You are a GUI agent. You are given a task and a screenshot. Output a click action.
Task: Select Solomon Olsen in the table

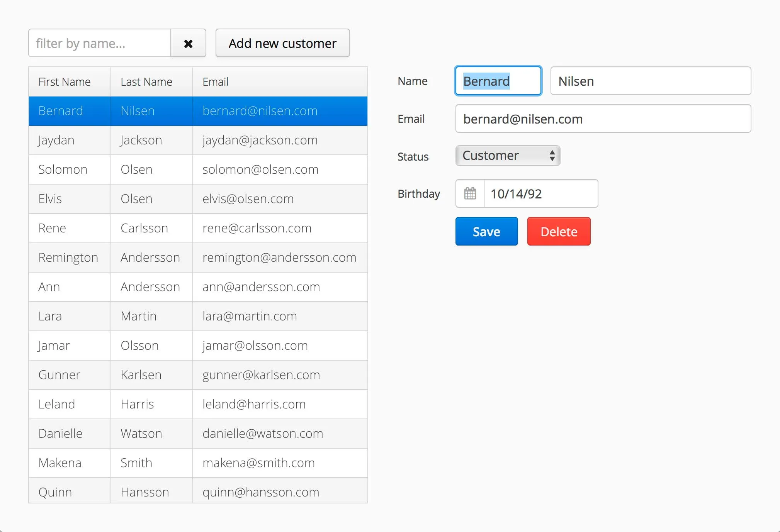click(x=198, y=169)
